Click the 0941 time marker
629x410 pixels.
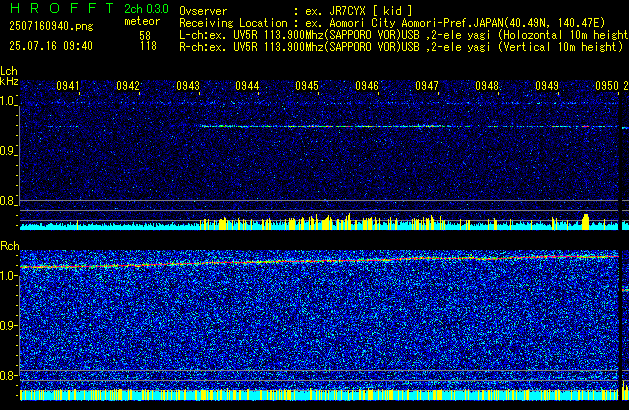pos(68,86)
